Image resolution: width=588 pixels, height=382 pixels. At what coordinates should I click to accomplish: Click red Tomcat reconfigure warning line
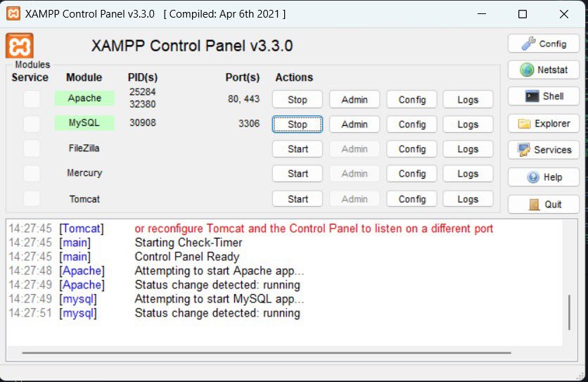314,229
